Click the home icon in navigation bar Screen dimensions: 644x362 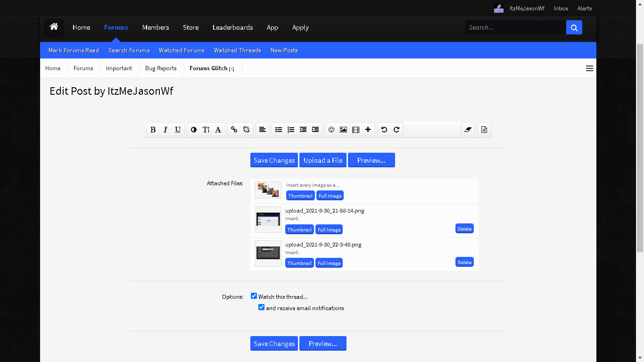[54, 27]
